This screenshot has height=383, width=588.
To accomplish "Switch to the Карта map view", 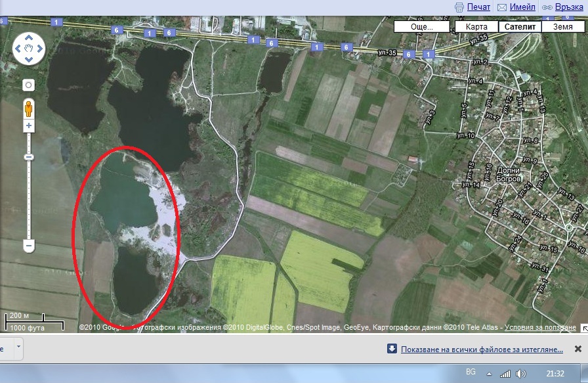I will pos(476,27).
